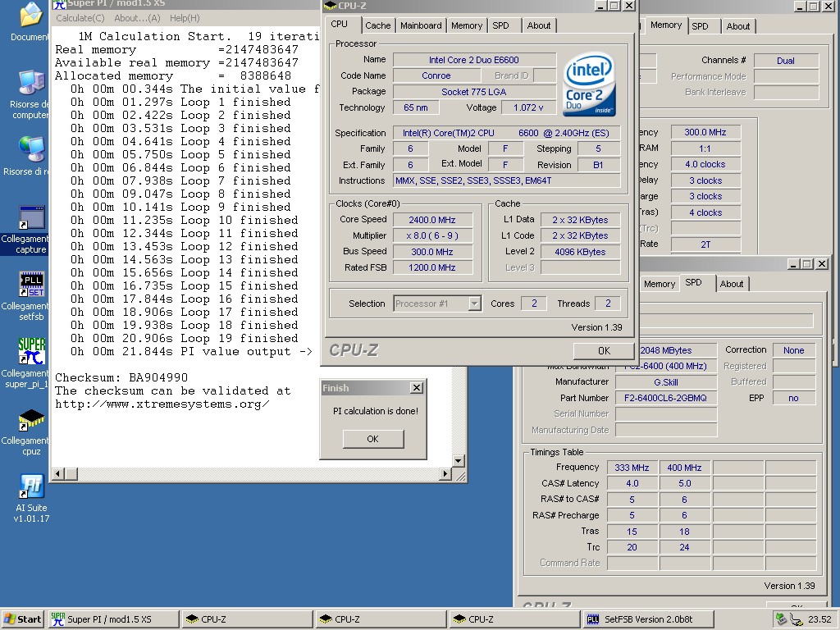The height and width of the screenshot is (630, 840).
Task: Select the Collegamento capture desktop shortcut
Action: click(x=31, y=217)
